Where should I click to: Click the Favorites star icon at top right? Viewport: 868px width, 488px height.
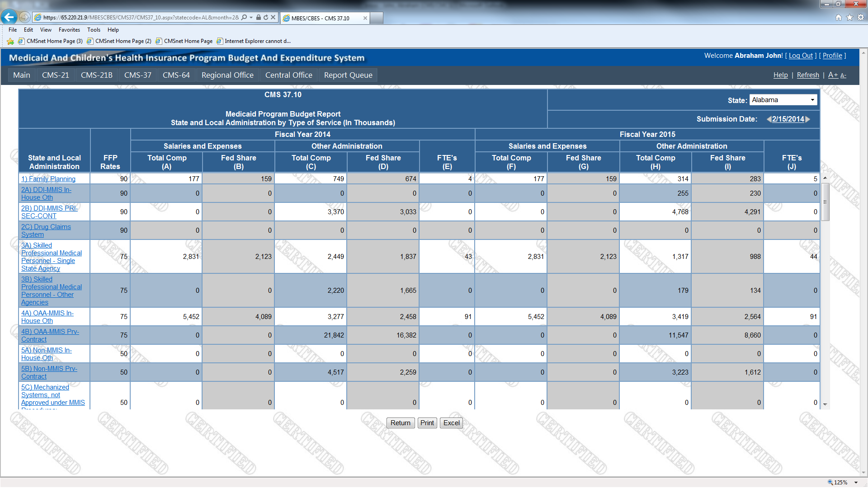(x=849, y=18)
